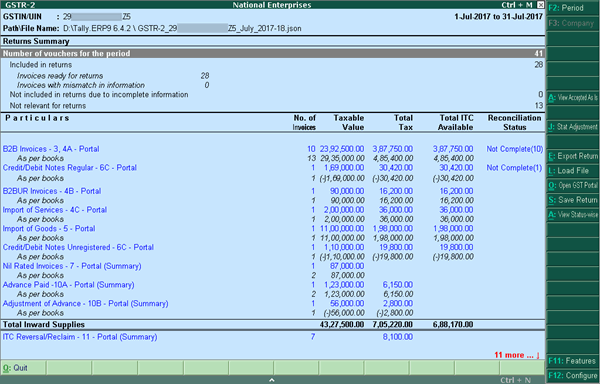Click total taxable value 43,27,500.00

coord(342,325)
